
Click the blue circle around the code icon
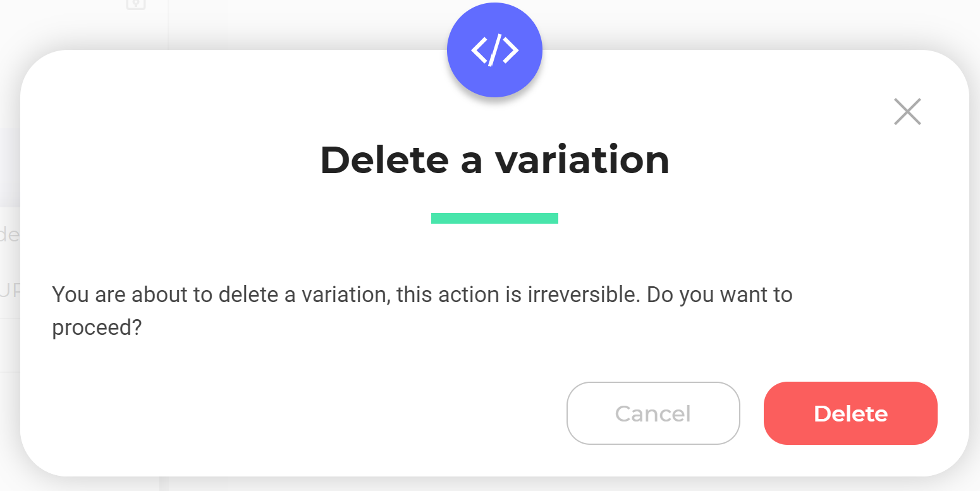point(494,49)
